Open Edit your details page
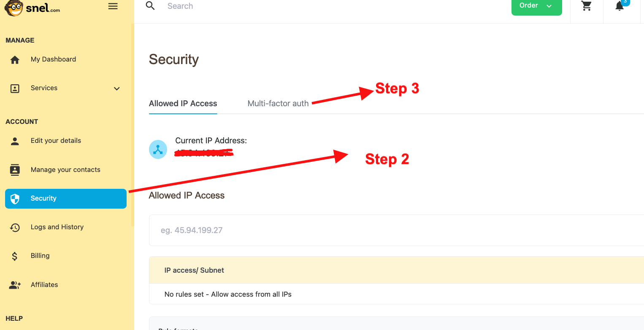 56,141
